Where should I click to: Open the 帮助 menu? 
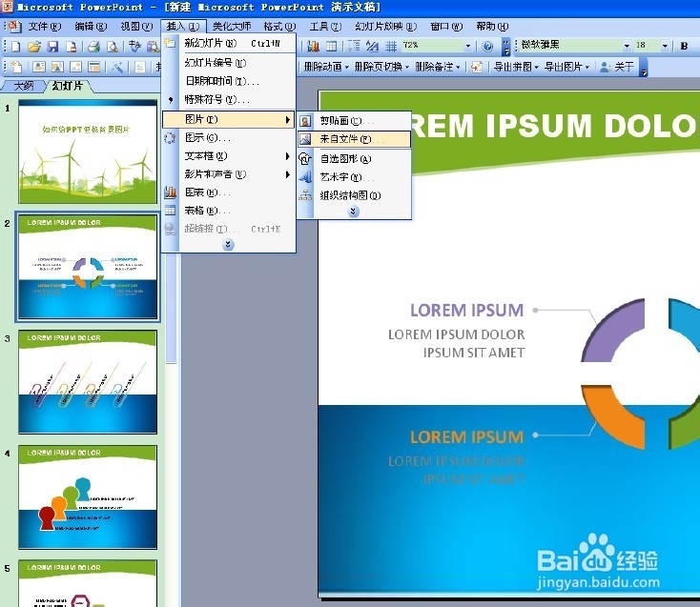pos(492,27)
